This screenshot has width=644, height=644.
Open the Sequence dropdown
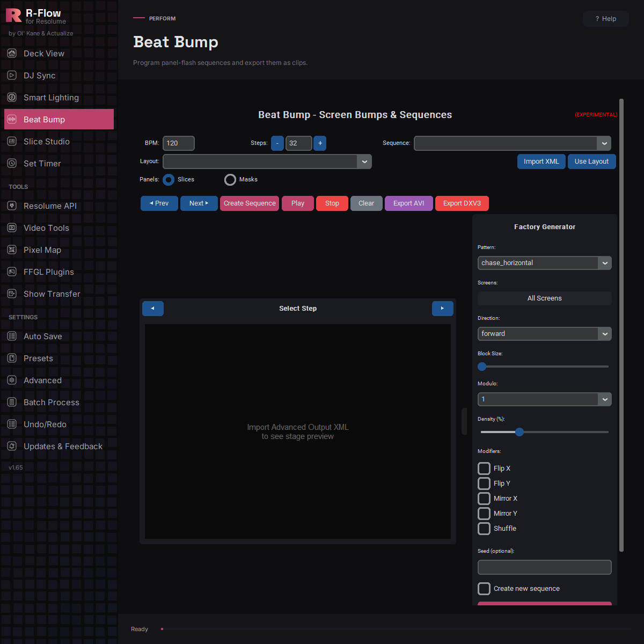513,143
